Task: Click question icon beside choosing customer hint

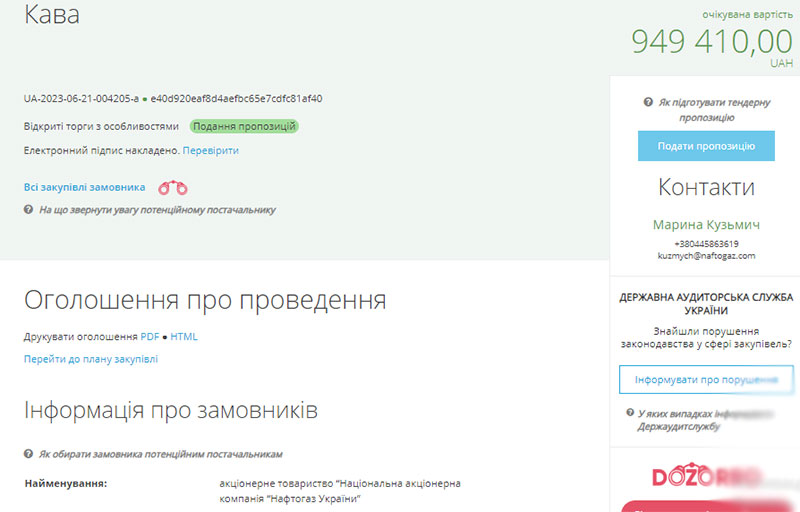Action: coord(28,454)
